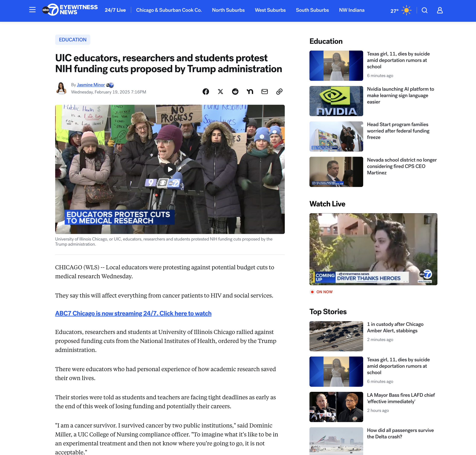Open Delta crash passengers survive story
Screen dimensions: 476x455
pyautogui.click(x=400, y=433)
